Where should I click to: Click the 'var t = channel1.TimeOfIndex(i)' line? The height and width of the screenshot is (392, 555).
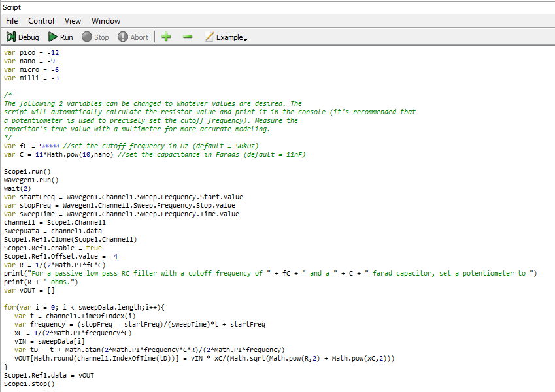click(x=75, y=316)
